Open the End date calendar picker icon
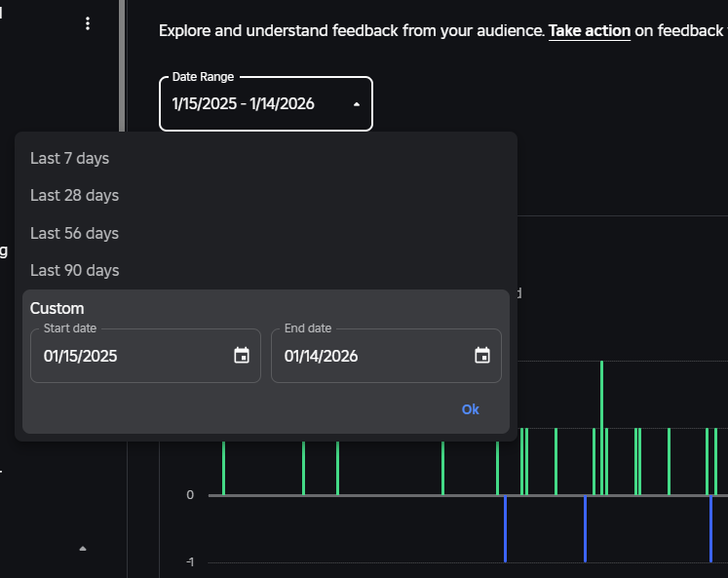 coord(482,356)
